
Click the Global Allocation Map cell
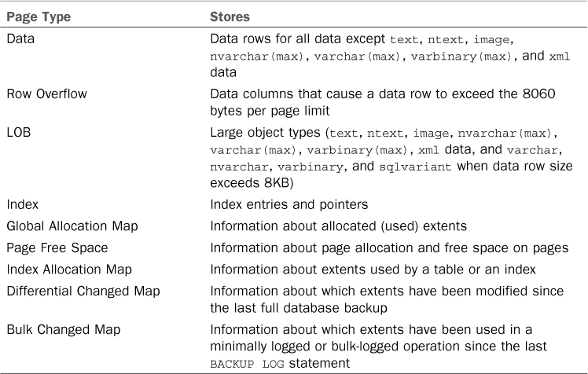[72, 226]
